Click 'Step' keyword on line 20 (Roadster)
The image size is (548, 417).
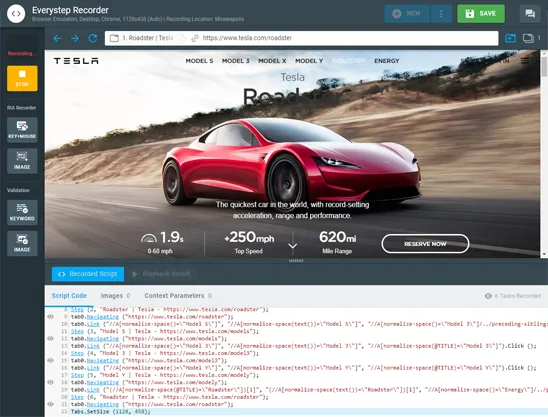(77, 397)
